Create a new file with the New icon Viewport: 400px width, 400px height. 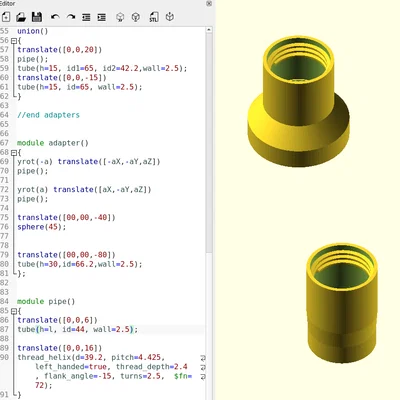[6, 17]
